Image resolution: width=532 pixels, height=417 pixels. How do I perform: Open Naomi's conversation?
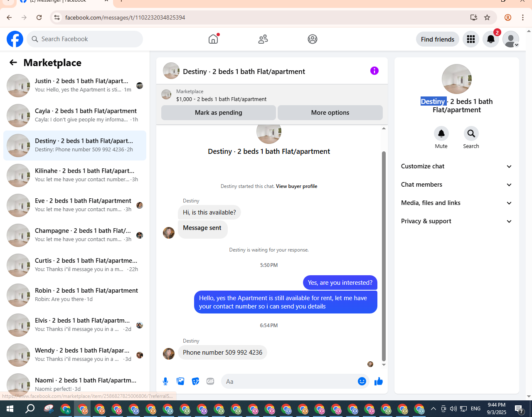(75, 383)
